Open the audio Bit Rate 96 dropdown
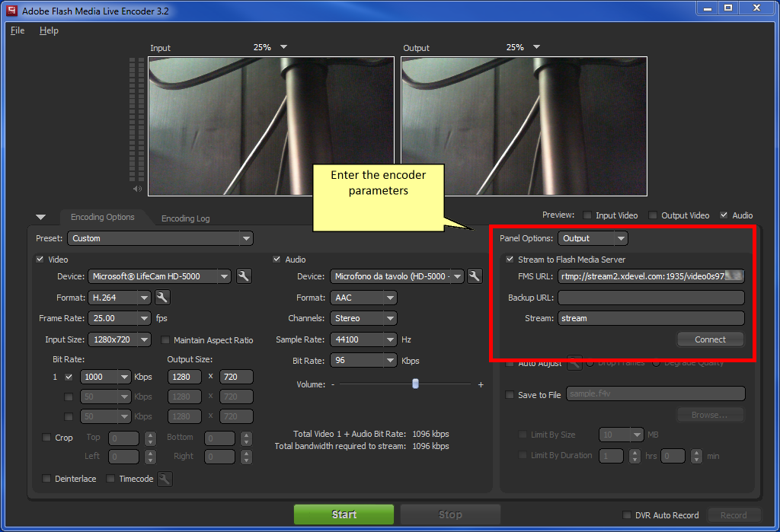 [x=363, y=361]
